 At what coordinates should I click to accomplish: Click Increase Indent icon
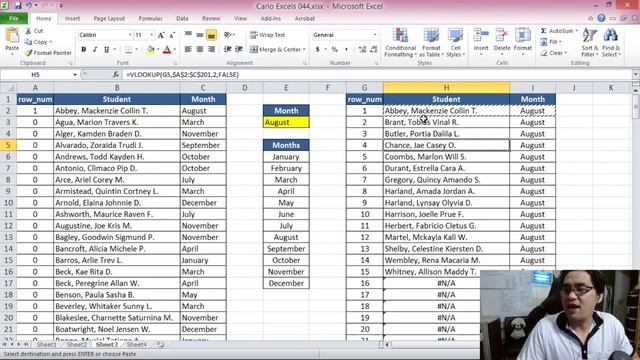pyautogui.click(x=239, y=49)
